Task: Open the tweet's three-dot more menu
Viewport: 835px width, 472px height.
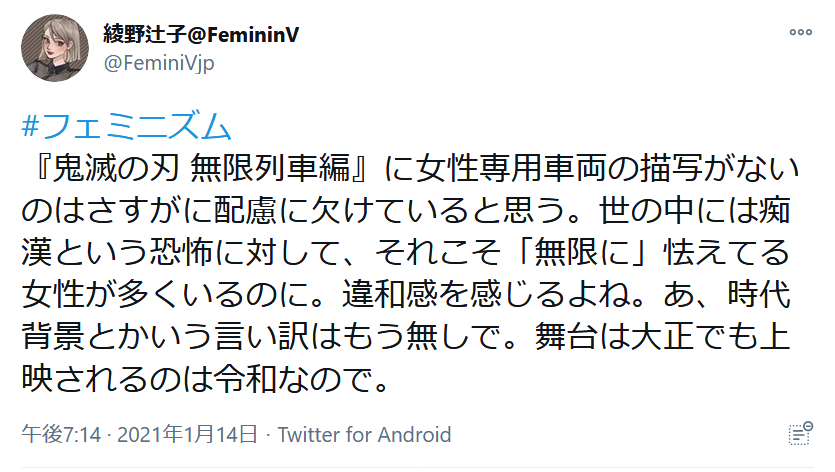Action: [x=800, y=32]
